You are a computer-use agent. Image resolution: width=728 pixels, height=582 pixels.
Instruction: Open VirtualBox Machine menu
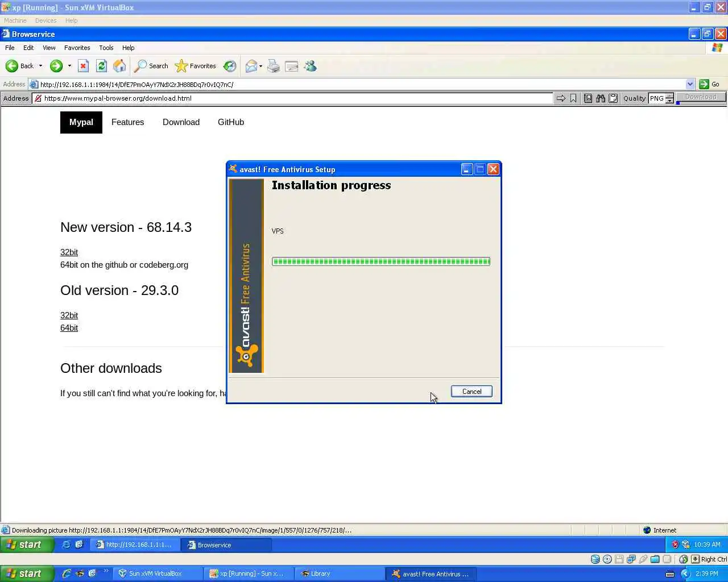click(15, 20)
